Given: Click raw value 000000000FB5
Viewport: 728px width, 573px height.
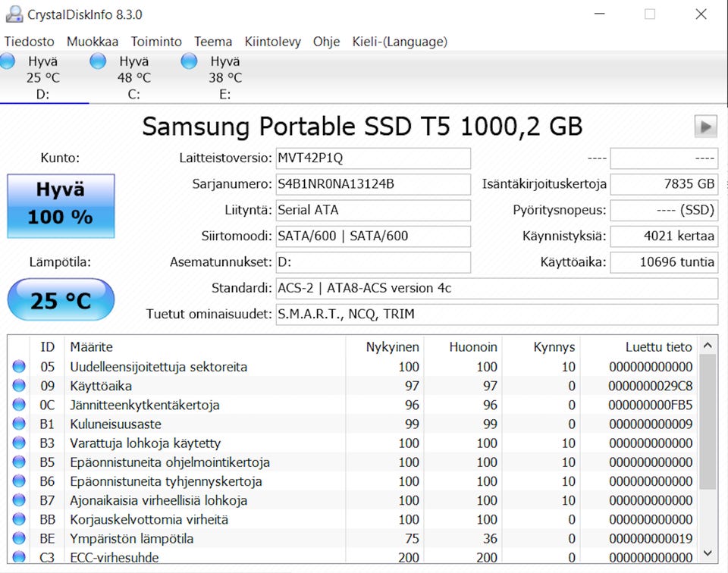Looking at the screenshot, I should coord(650,405).
